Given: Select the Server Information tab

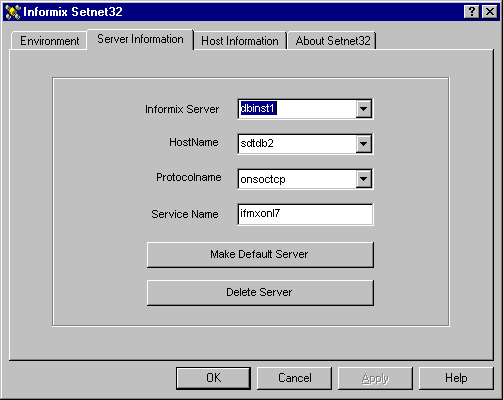Looking at the screenshot, I should tap(140, 39).
